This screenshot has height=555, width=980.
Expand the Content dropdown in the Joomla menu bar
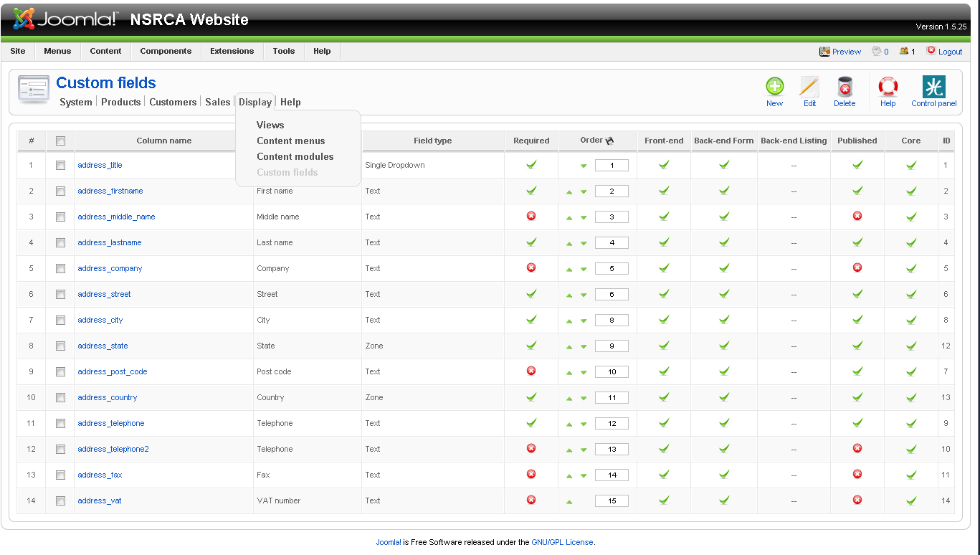[x=105, y=52]
